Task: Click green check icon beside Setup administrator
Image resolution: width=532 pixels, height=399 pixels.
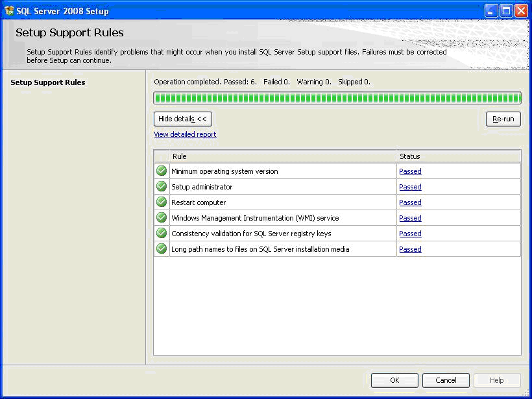Action: click(x=162, y=187)
